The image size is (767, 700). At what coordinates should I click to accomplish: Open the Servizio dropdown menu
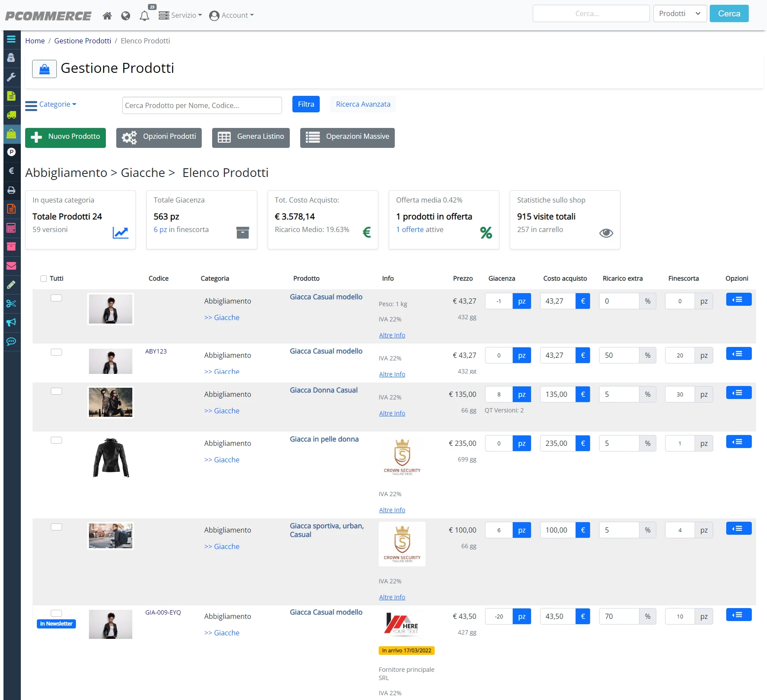tap(180, 16)
